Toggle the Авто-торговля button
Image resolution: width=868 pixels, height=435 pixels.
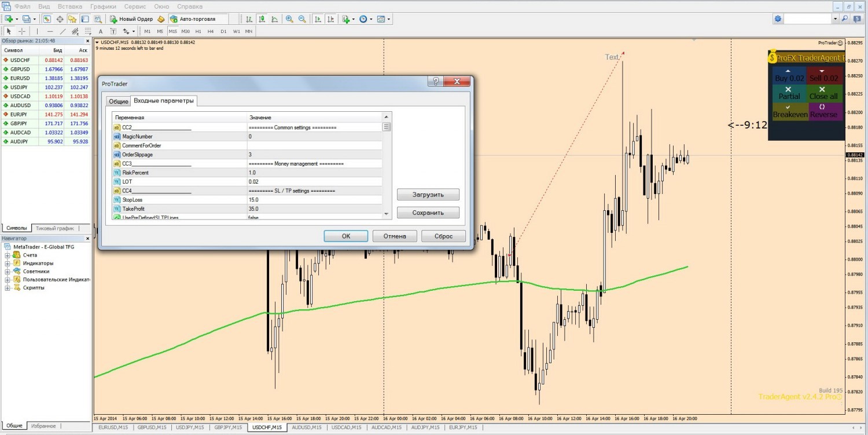click(x=198, y=19)
